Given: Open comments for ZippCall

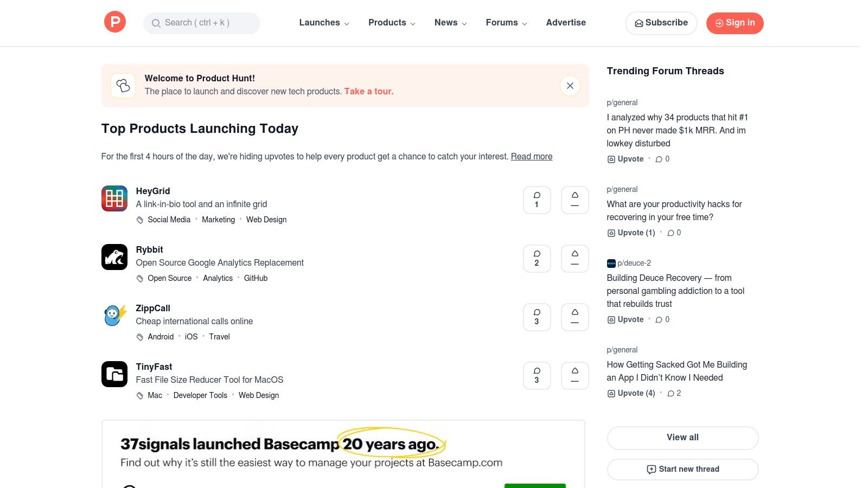Looking at the screenshot, I should coord(537,317).
